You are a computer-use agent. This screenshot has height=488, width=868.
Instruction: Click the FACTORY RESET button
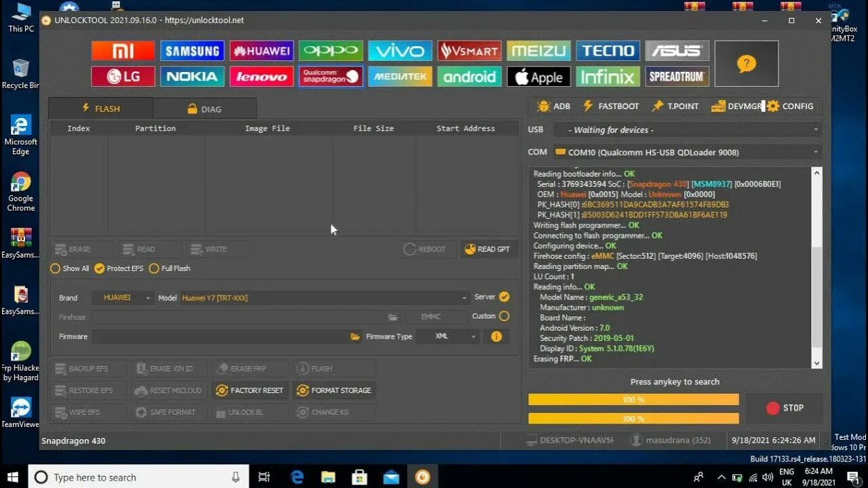pos(249,390)
